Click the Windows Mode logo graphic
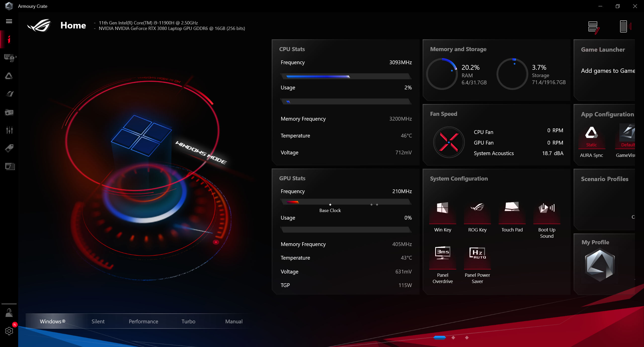The width and height of the screenshot is (644, 347). coord(142,135)
